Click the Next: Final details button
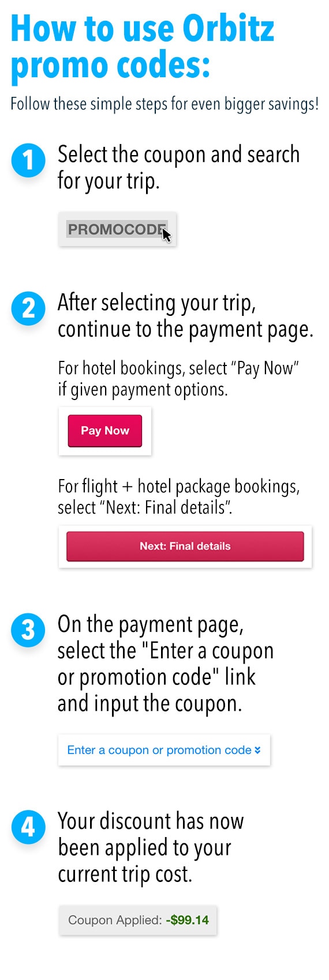Viewport: 329px width, 980px height. [x=185, y=546]
